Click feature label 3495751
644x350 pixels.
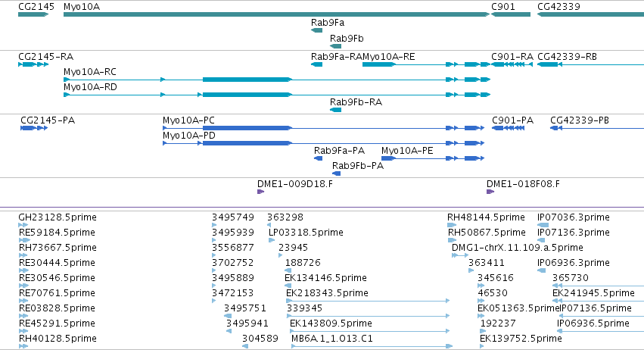[x=245, y=308]
